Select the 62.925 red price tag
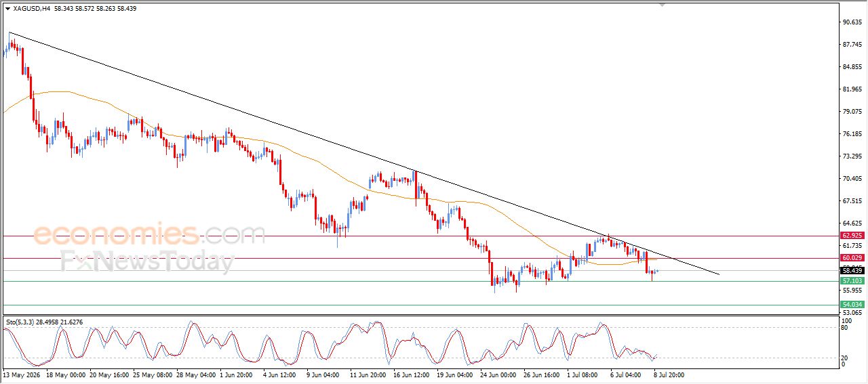 tap(852, 236)
